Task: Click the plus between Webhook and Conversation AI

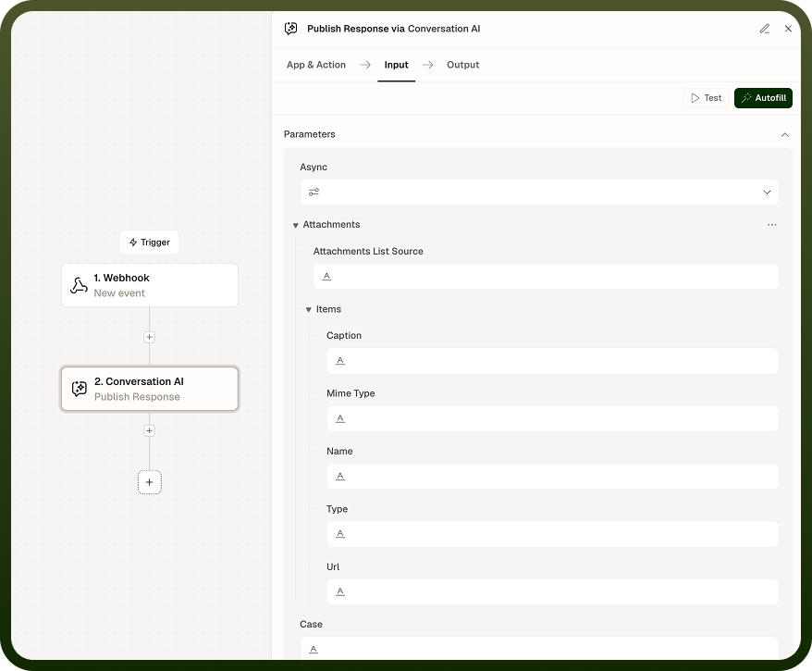Action: click(149, 337)
